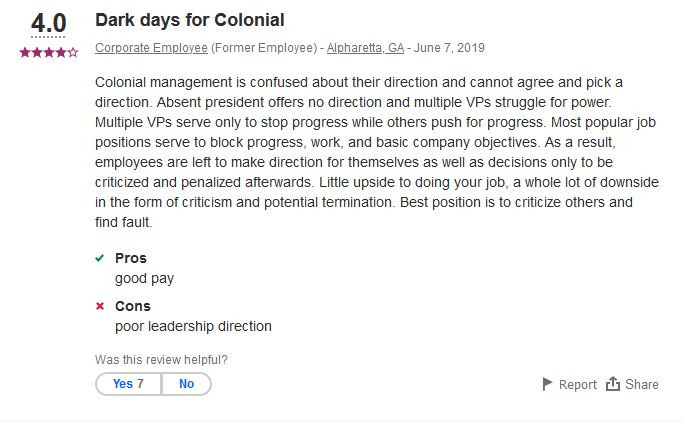This screenshot has height=422, width=685.
Task: Click the Cons heading
Action: (133, 306)
